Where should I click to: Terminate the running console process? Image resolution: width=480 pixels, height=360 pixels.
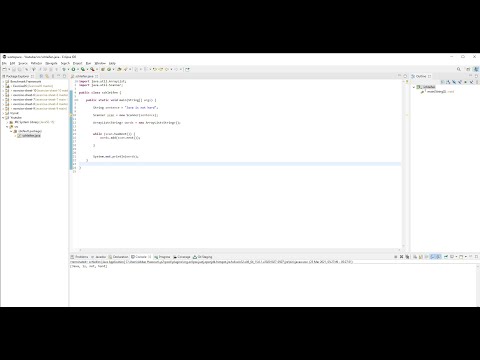point(396,257)
